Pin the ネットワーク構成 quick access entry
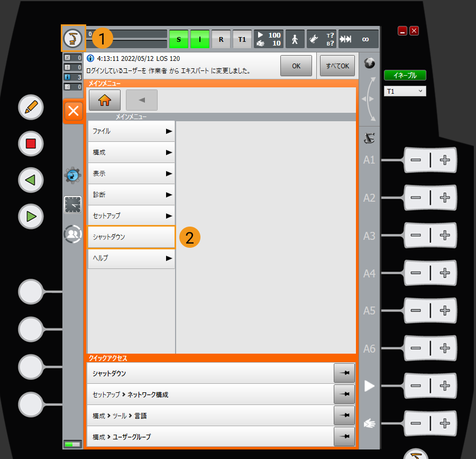476x459 pixels. click(x=344, y=394)
